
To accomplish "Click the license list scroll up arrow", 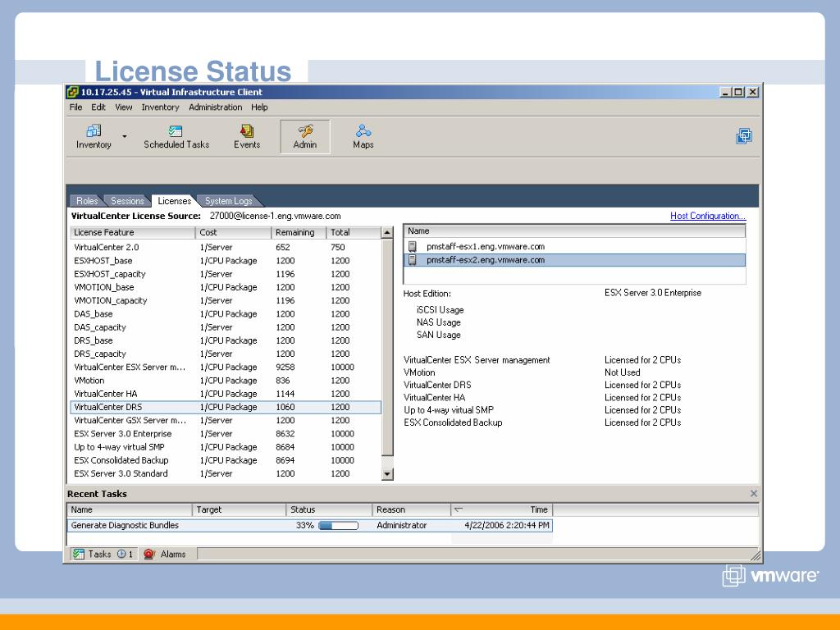I will tap(387, 232).
